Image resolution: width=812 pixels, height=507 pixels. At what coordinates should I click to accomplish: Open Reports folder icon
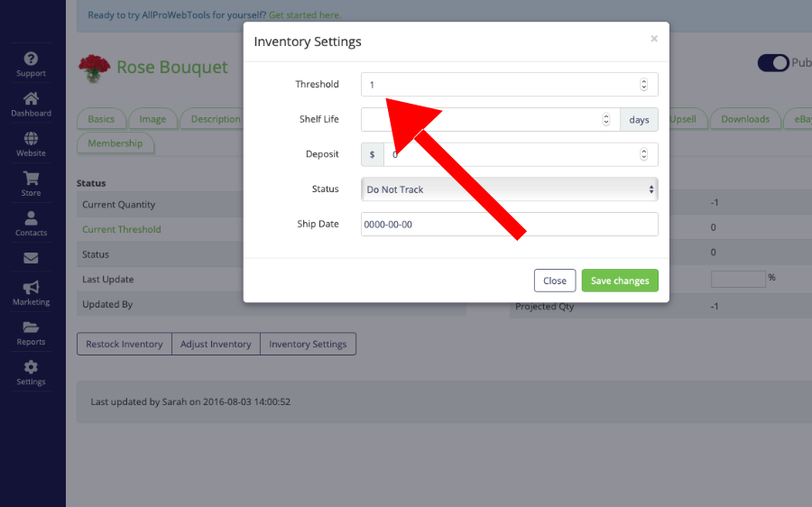[31, 327]
